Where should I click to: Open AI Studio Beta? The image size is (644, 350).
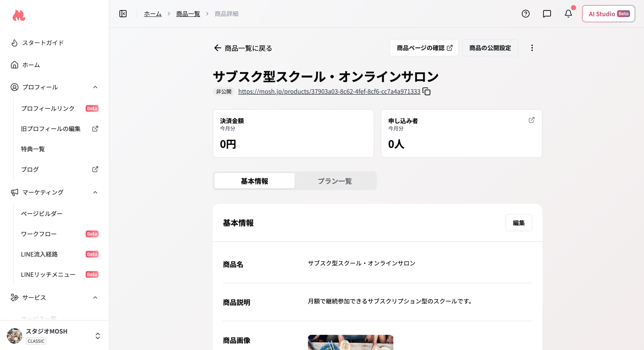click(608, 14)
